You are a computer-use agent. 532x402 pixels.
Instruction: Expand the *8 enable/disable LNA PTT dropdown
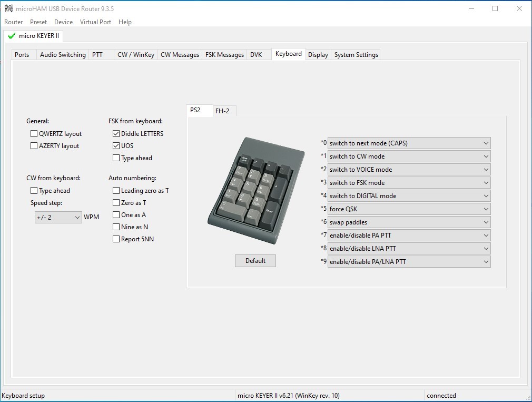[409, 249]
